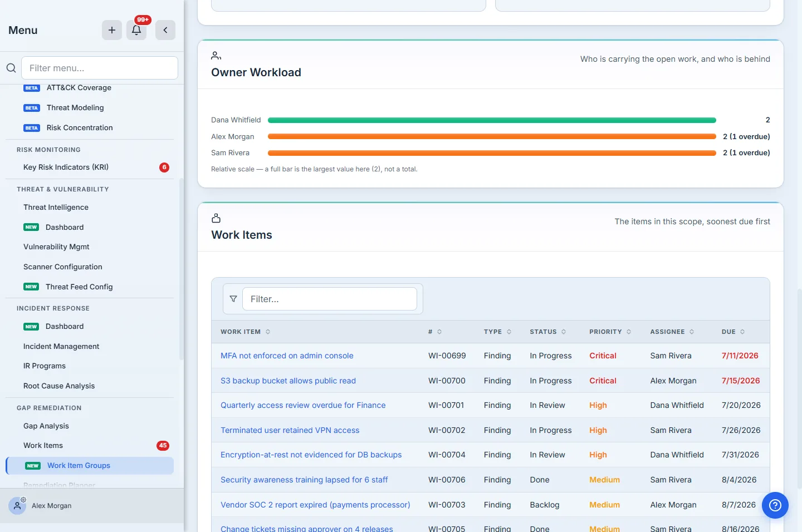802x532 pixels.
Task: Click the Alex Morgan user avatar icon
Action: (x=17, y=506)
